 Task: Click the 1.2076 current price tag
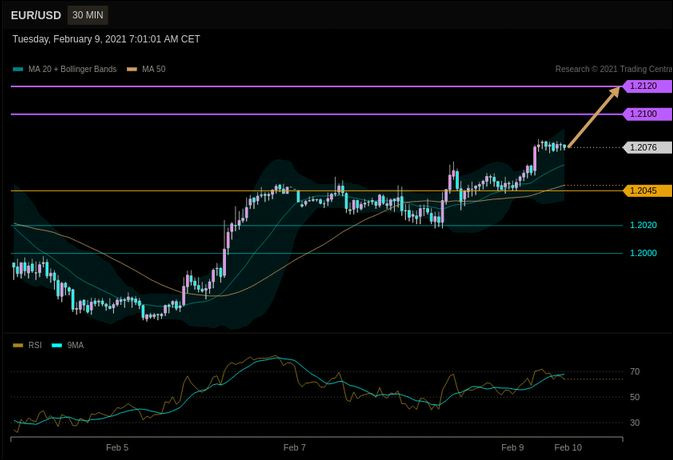tap(647, 147)
